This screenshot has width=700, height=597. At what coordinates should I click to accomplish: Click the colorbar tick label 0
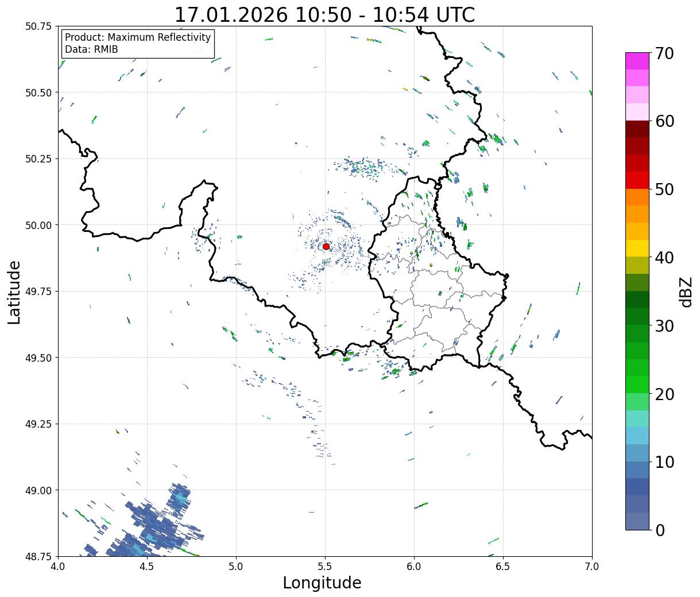[660, 530]
